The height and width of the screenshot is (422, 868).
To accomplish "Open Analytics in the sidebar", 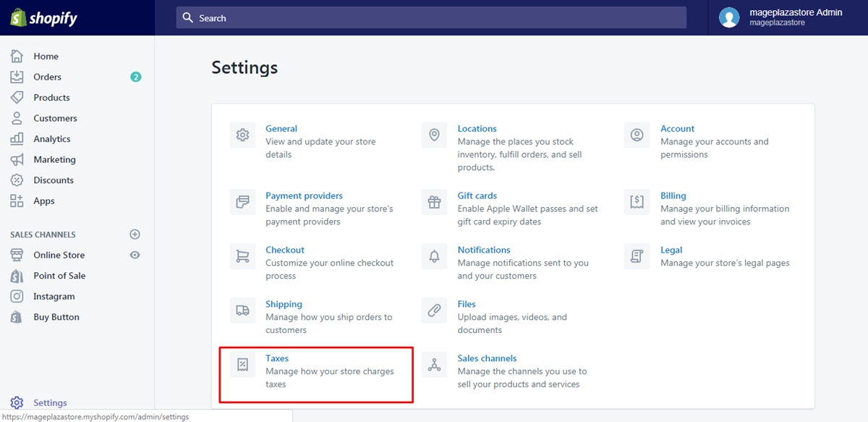I will [52, 138].
